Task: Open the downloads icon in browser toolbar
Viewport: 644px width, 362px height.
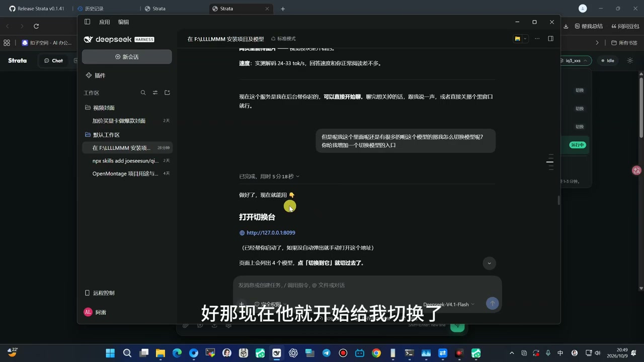Action: 566,26
